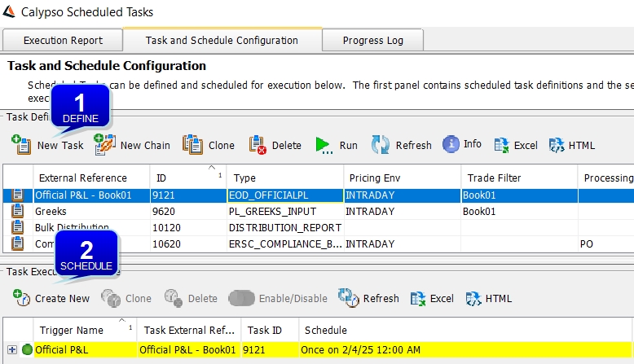Select the Official P&L - Book01 task row
634x364 pixels.
(x=319, y=195)
